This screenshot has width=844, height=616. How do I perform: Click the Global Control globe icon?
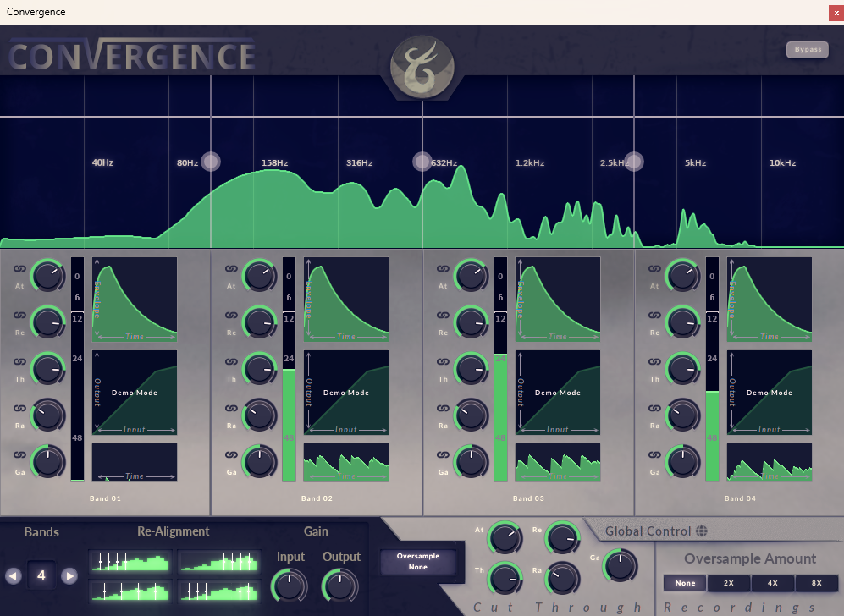701,531
